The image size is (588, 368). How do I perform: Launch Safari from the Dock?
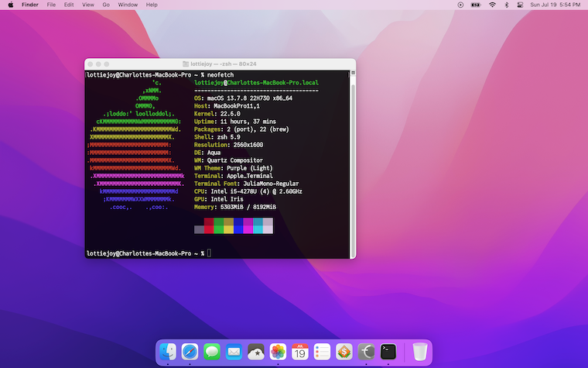[190, 353]
